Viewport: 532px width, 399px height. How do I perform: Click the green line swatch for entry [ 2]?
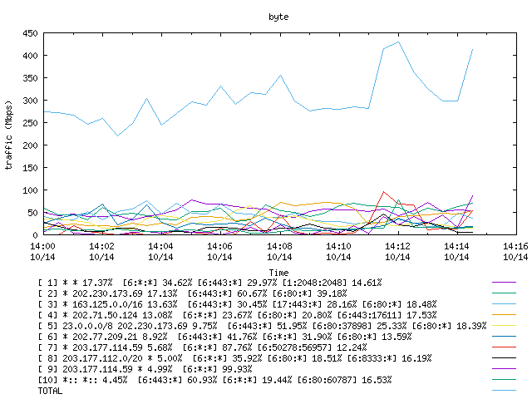[504, 293]
